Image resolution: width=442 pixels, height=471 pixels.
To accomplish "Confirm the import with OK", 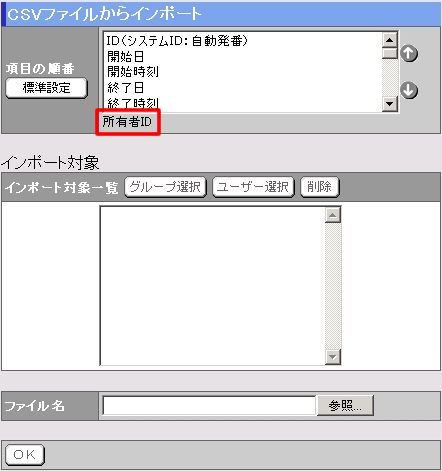I will 25,455.
